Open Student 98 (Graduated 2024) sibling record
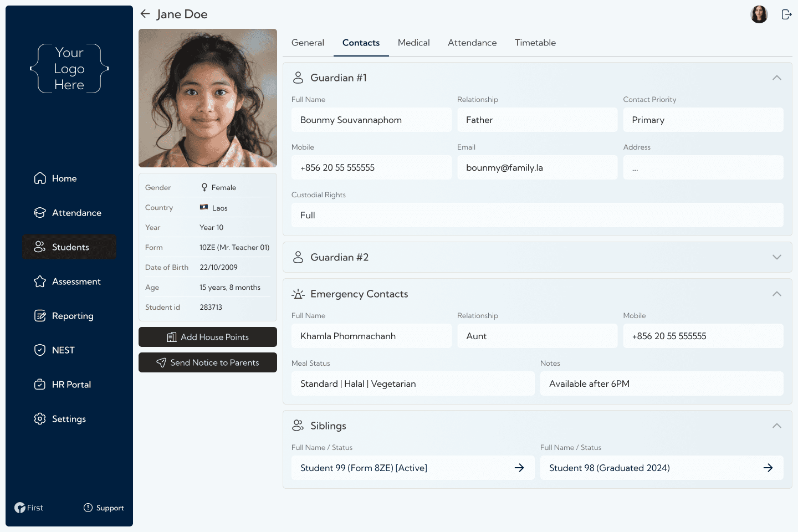798x532 pixels. tap(662, 468)
